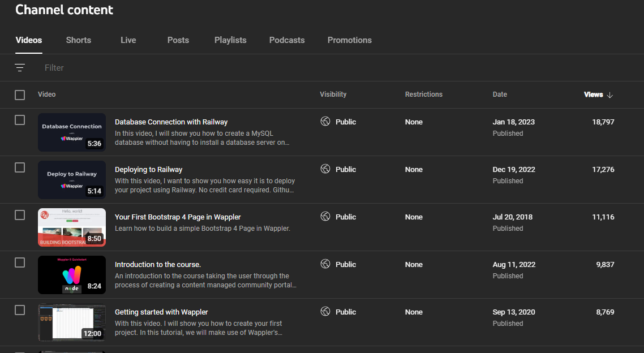Sort by the Date column header
This screenshot has width=644, height=353.
coord(500,94)
